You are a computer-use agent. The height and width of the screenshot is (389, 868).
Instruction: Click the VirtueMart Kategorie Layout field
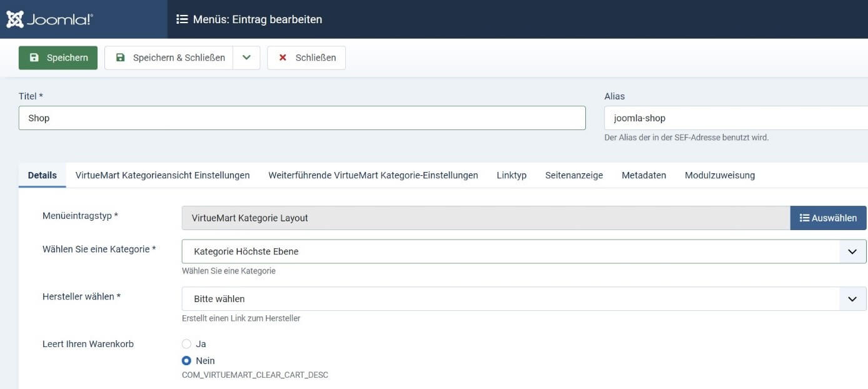click(486, 218)
